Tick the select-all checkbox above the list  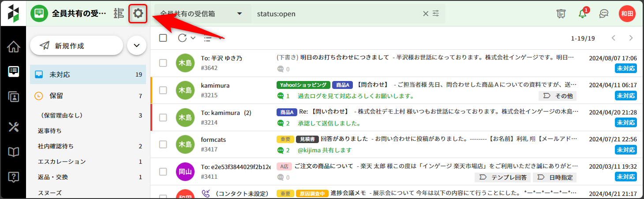(x=163, y=38)
